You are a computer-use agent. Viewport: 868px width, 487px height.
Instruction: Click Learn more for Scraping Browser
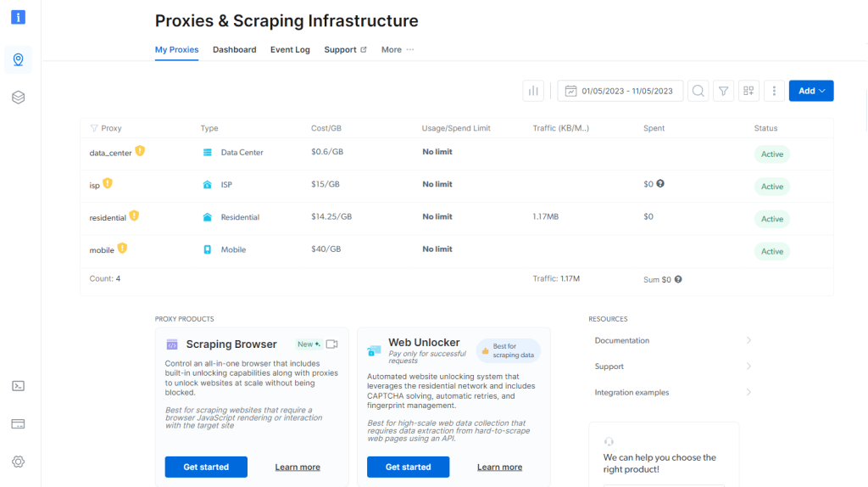(298, 467)
